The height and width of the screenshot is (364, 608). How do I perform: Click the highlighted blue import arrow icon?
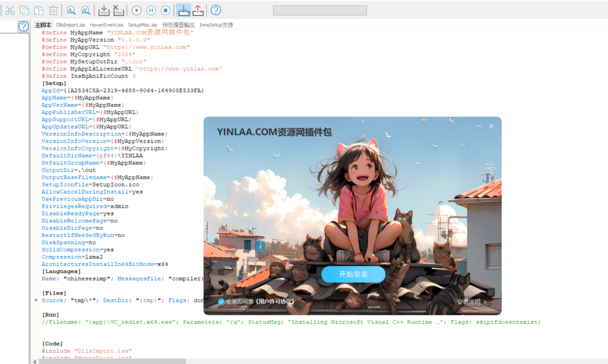point(184,10)
